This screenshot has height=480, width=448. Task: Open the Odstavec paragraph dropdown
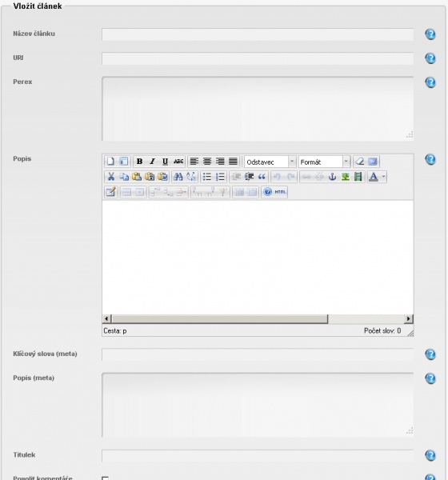[x=270, y=162]
